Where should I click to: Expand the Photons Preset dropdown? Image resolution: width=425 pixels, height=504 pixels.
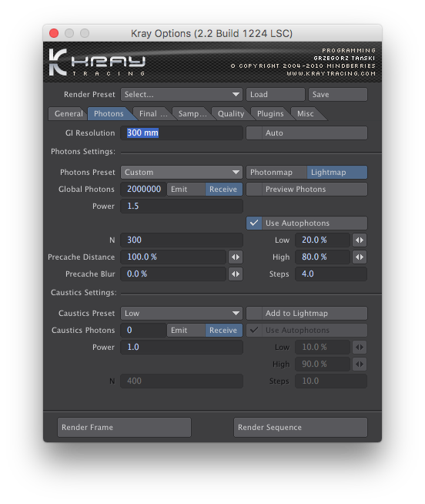(x=182, y=173)
